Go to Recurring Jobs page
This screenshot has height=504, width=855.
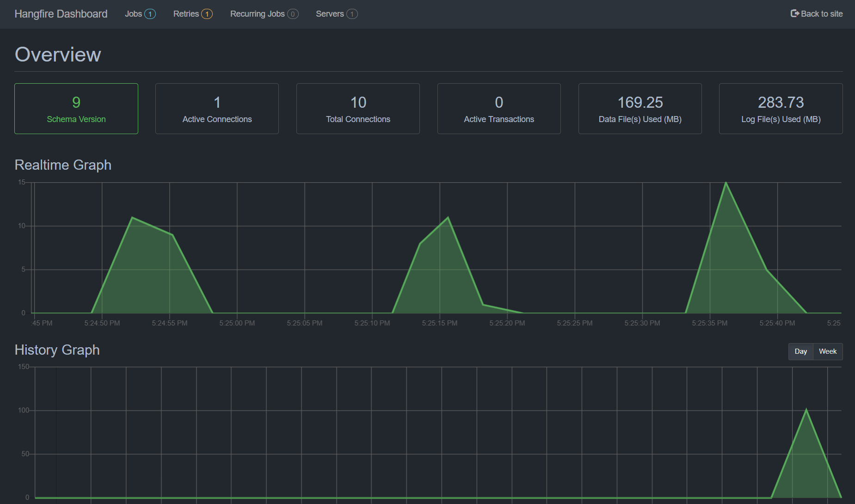coord(257,14)
